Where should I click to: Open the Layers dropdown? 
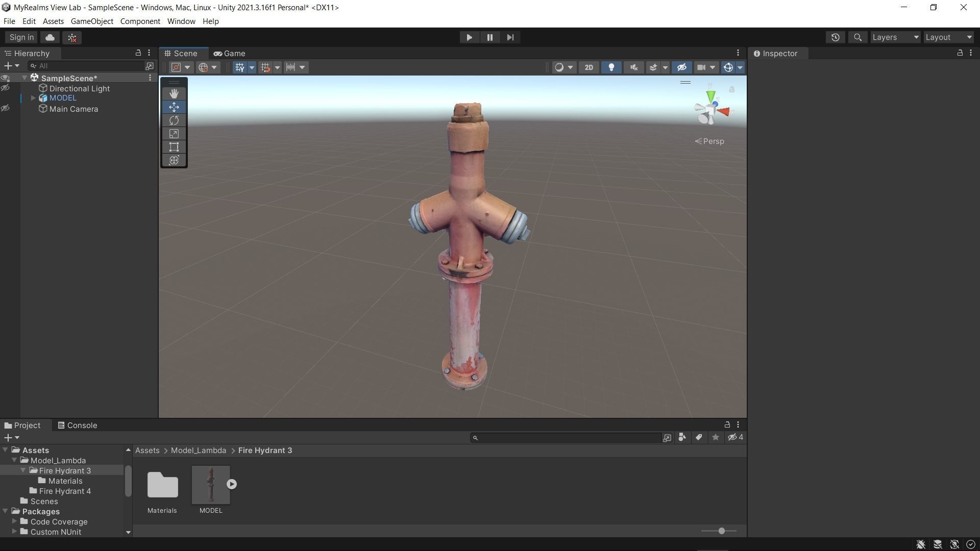895,37
